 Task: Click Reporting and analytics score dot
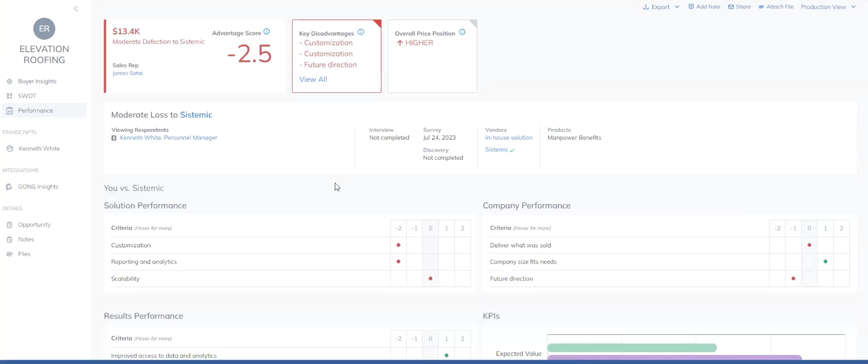point(398,261)
